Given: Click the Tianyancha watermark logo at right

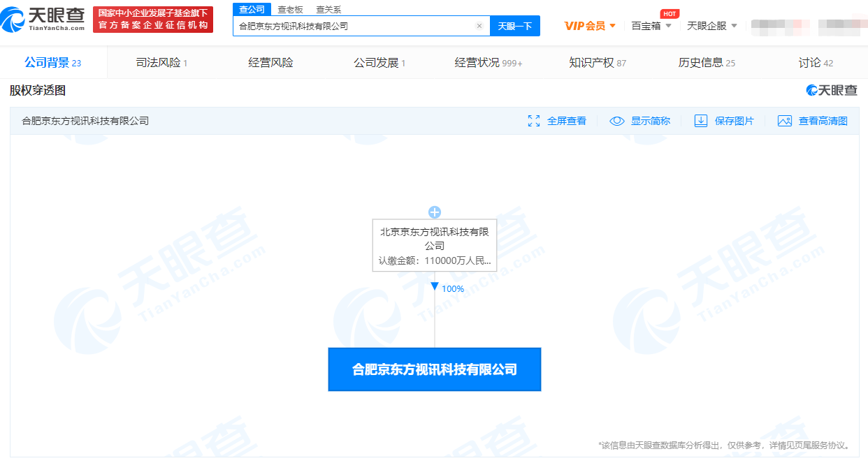Looking at the screenshot, I should click(x=832, y=91).
